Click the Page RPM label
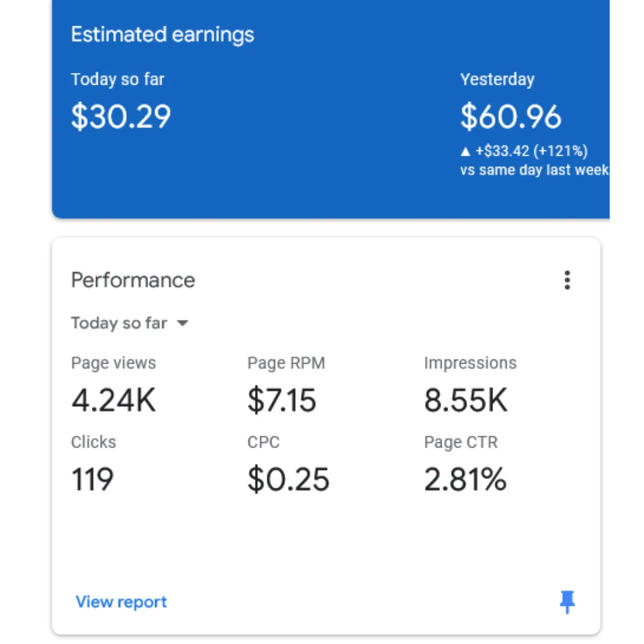 286,363
